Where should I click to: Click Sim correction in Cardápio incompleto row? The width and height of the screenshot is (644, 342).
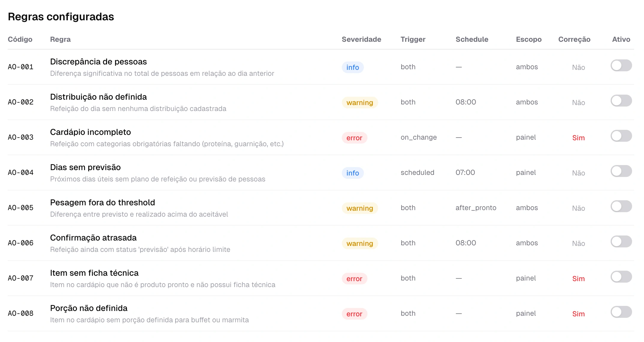(578, 138)
